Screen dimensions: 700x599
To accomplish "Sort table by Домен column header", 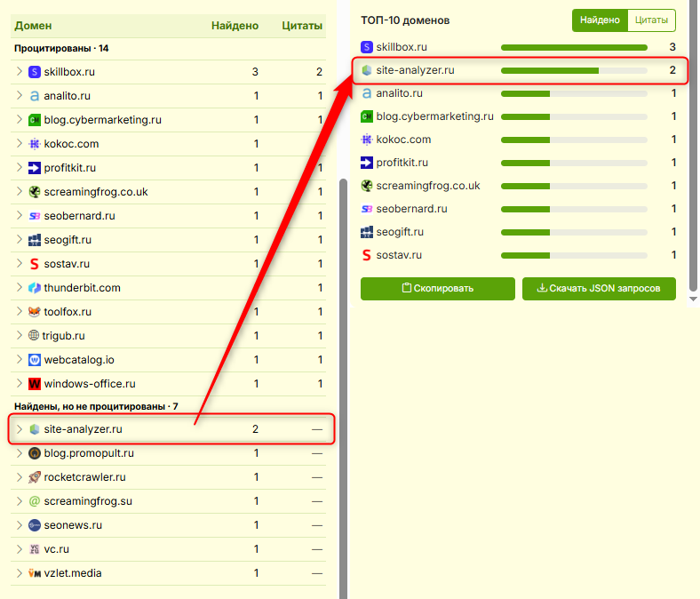I will pos(33,26).
